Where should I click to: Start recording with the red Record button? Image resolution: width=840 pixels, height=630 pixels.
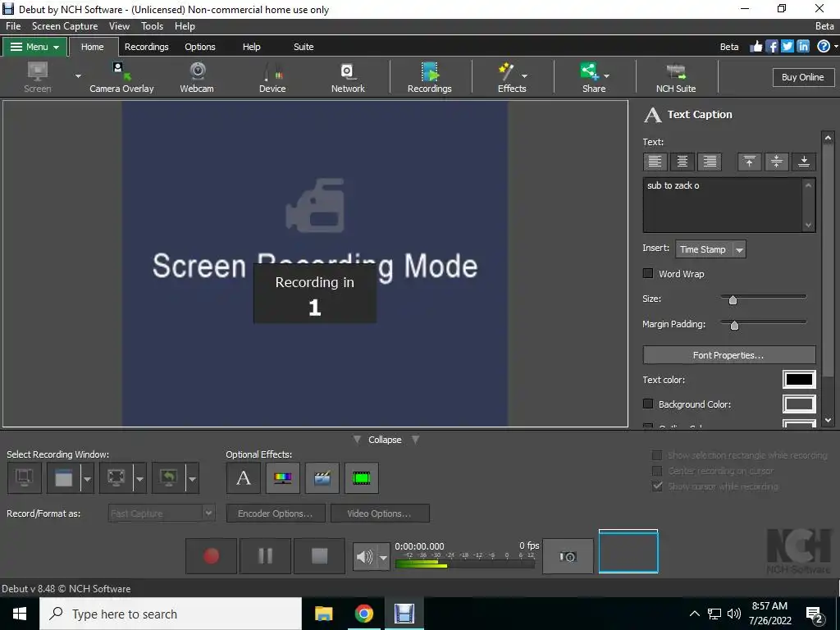click(x=211, y=556)
